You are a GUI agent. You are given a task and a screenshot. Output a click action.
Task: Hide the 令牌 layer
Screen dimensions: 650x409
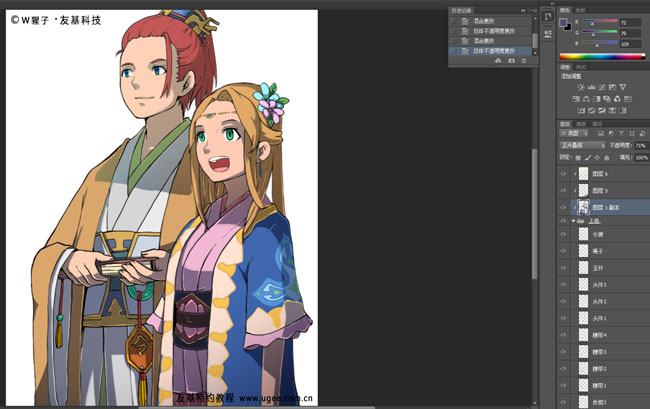(563, 234)
